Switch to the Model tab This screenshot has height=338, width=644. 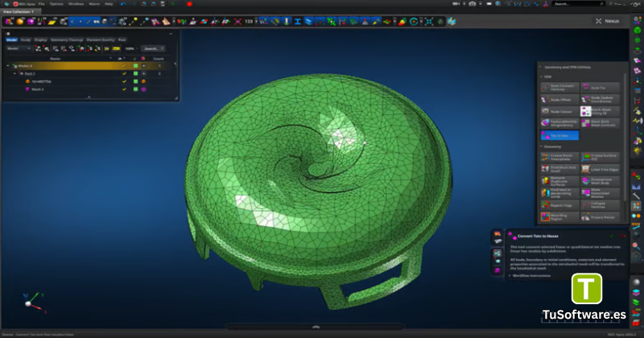(11, 40)
